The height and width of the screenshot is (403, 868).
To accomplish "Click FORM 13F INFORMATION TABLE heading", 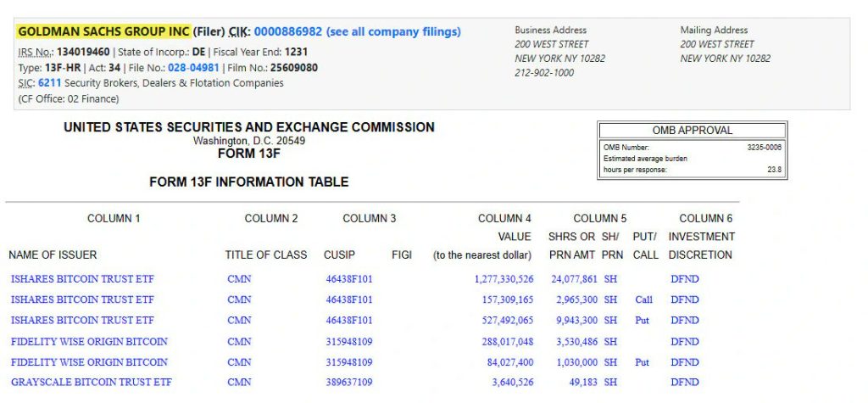I will pos(249,182).
